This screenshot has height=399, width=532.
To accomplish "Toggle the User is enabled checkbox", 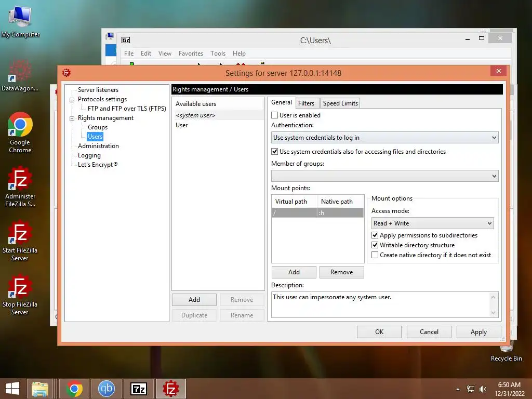I will click(x=274, y=115).
